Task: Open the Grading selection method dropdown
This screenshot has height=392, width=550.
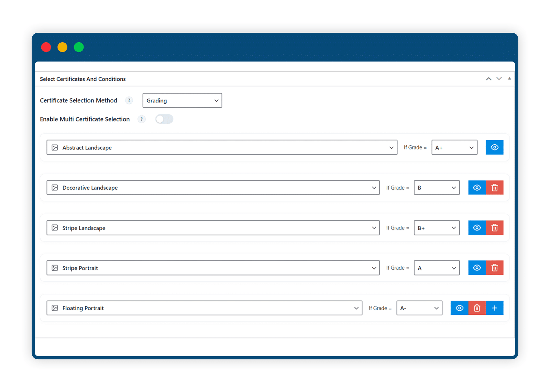Action: (182, 100)
